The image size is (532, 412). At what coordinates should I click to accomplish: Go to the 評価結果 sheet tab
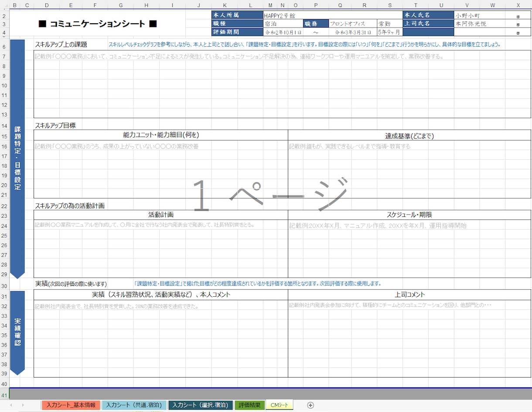coord(250,405)
